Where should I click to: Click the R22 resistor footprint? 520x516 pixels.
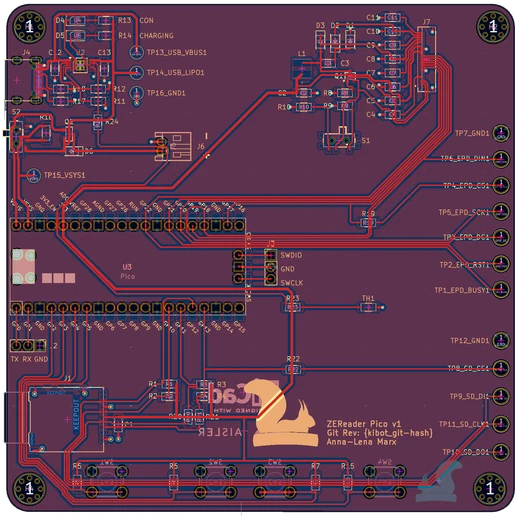(x=293, y=369)
